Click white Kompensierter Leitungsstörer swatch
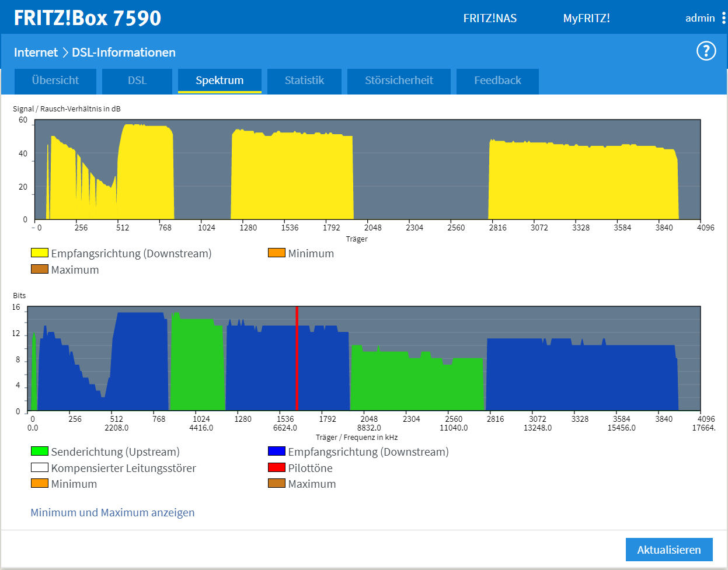728x570 pixels. coord(40,467)
